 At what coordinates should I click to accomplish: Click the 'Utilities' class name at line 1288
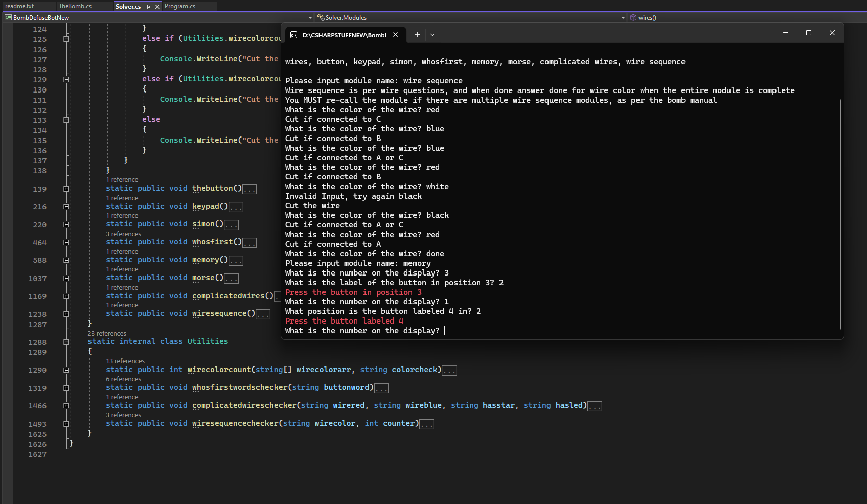click(x=208, y=341)
